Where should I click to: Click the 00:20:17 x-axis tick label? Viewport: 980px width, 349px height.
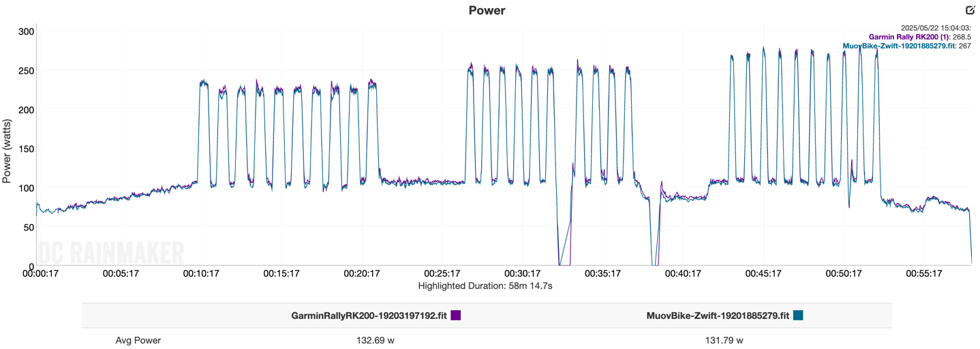[361, 273]
